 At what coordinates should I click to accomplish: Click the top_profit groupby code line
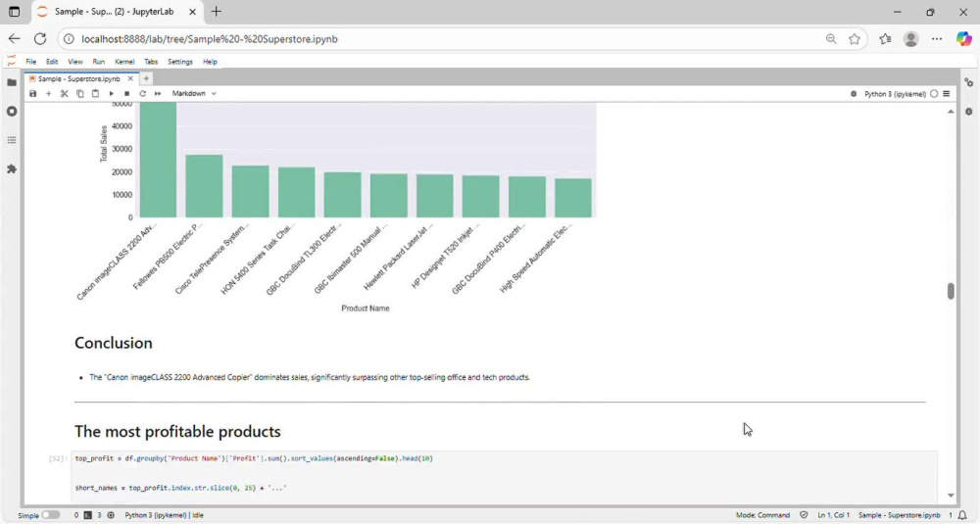[254, 458]
